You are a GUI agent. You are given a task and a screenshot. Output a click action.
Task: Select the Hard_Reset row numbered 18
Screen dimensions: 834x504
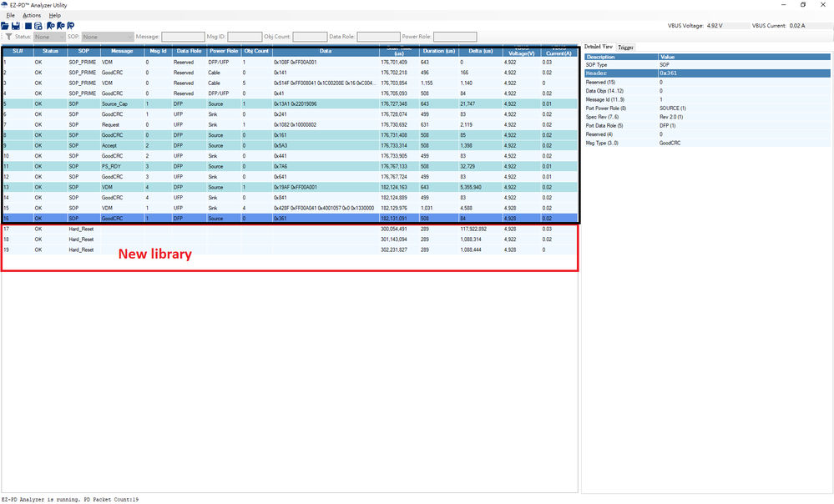[290, 239]
